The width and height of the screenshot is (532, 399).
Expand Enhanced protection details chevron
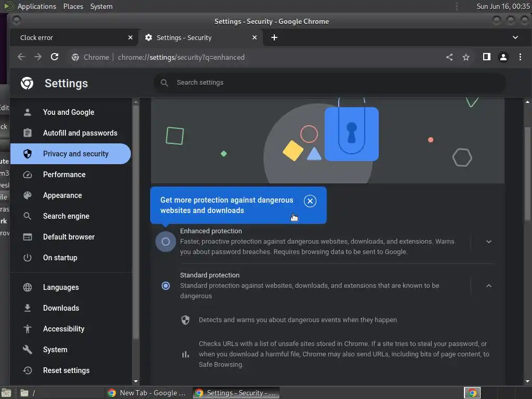(488, 242)
